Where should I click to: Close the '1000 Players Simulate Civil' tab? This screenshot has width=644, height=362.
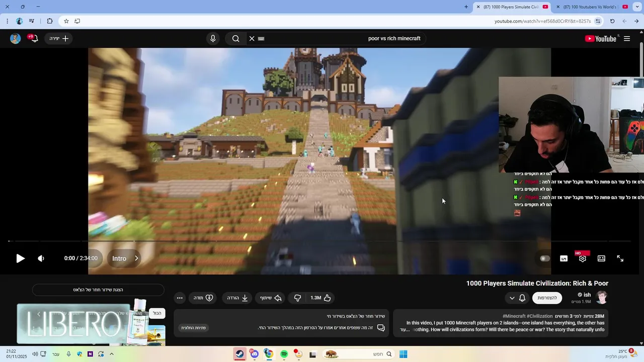478,7
